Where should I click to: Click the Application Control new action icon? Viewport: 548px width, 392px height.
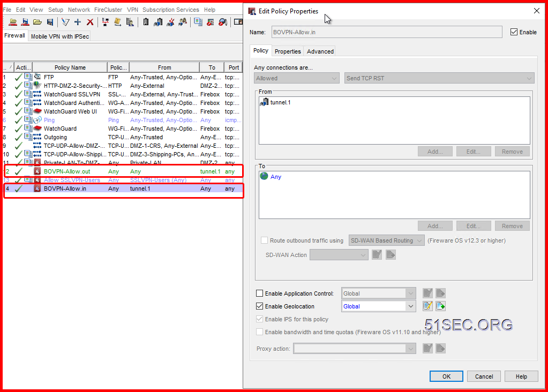(441, 293)
